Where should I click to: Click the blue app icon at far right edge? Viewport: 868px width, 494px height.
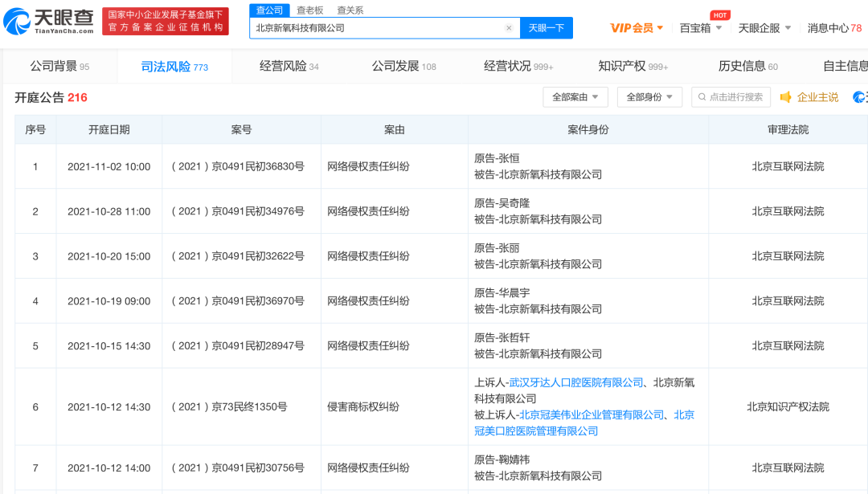(861, 96)
